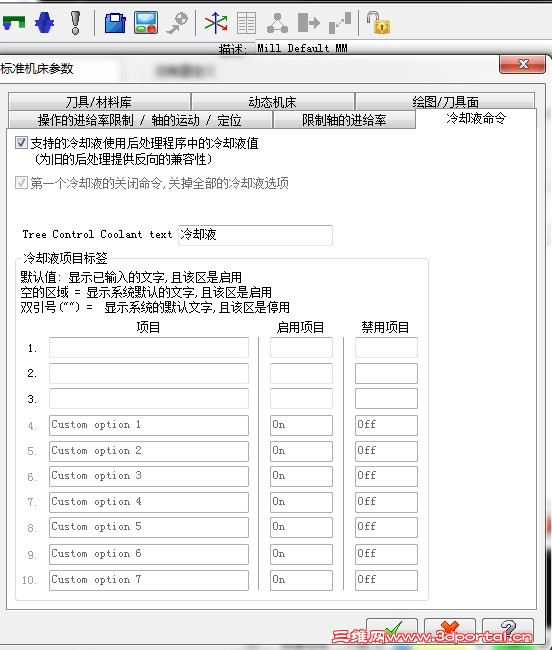The height and width of the screenshot is (650, 552).
Task: Click item 3 项目 input field
Action: (x=149, y=399)
